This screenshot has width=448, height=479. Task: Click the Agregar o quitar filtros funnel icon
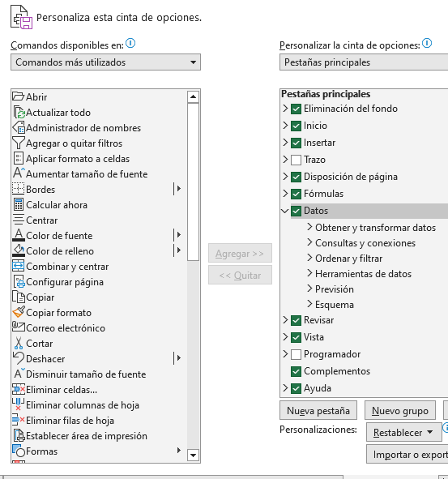(19, 143)
